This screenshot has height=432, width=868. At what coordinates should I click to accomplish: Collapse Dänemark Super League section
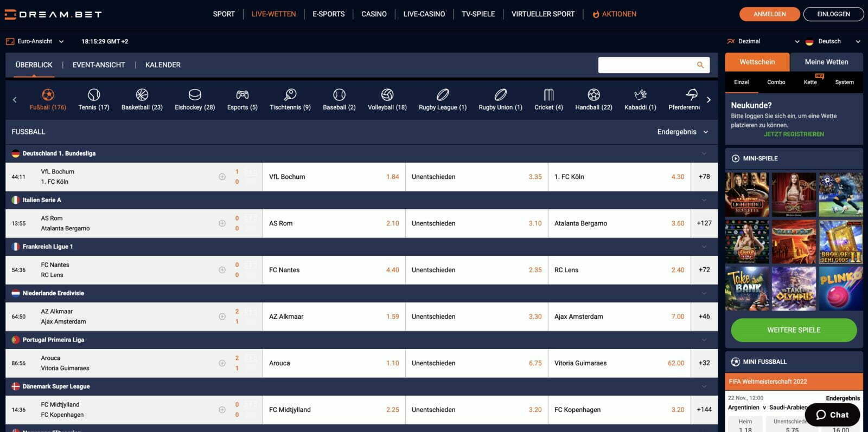(704, 386)
